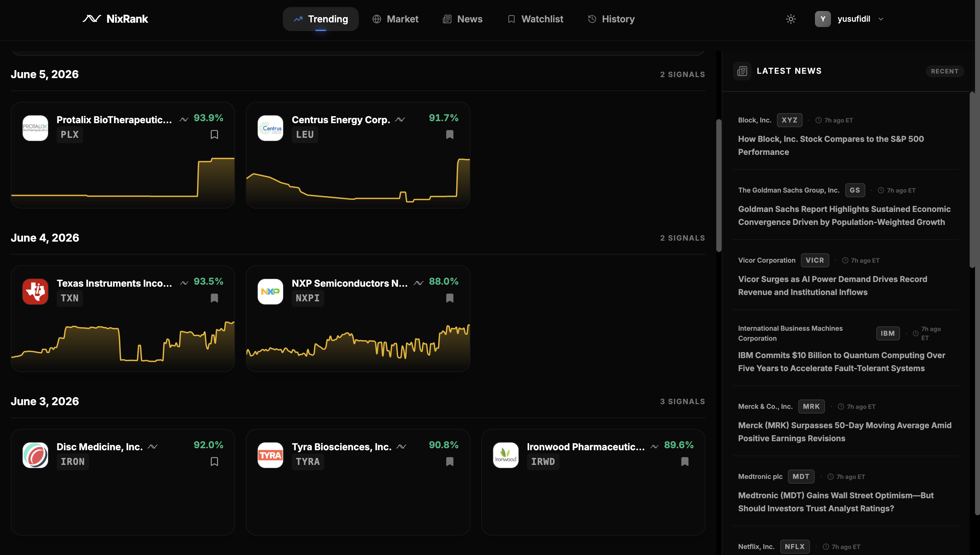Viewport: 980px width, 555px height.
Task: Click the NXP Semiconductors logo
Action: pos(270,292)
